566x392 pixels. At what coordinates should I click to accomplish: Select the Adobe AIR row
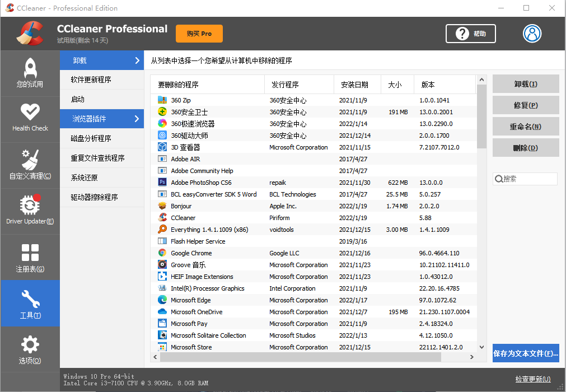tap(314, 159)
